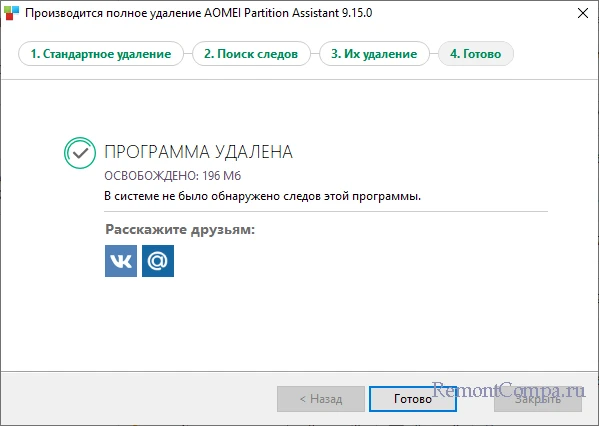Share via the Mail.ru @ icon

coord(158,261)
